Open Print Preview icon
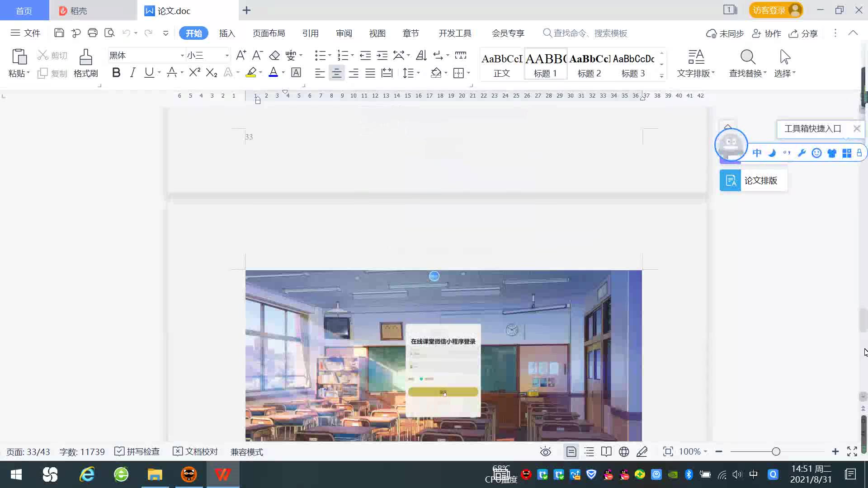This screenshot has width=868, height=488. click(109, 33)
